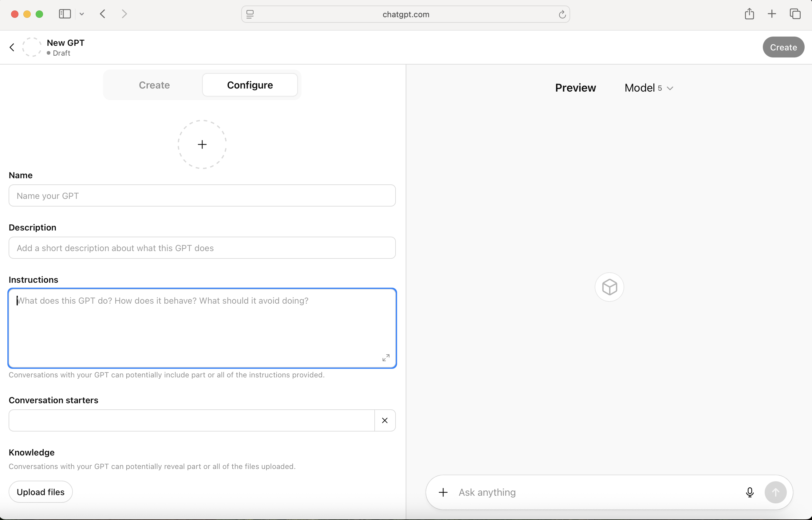Show the Safari tab overview
This screenshot has width=812, height=520.
795,14
